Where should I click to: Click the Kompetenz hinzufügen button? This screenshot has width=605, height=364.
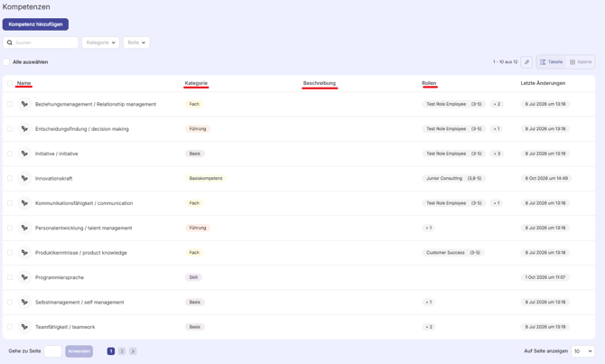35,24
